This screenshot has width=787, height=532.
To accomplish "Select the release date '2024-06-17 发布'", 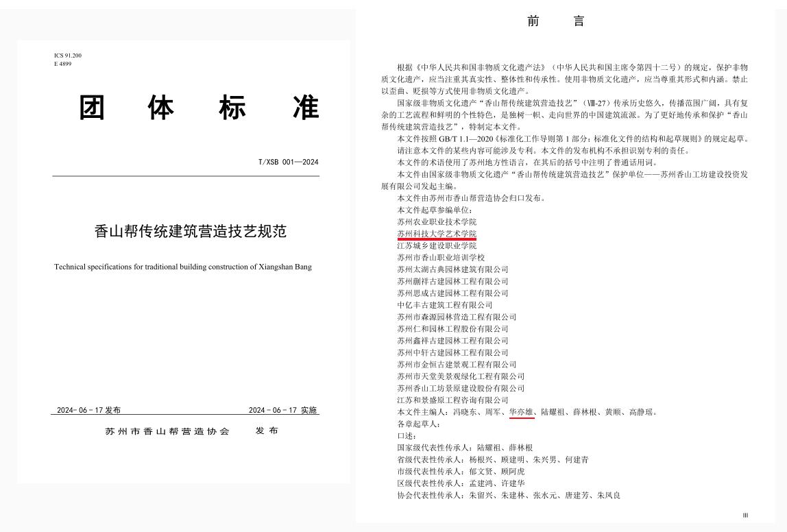I will pos(88,410).
